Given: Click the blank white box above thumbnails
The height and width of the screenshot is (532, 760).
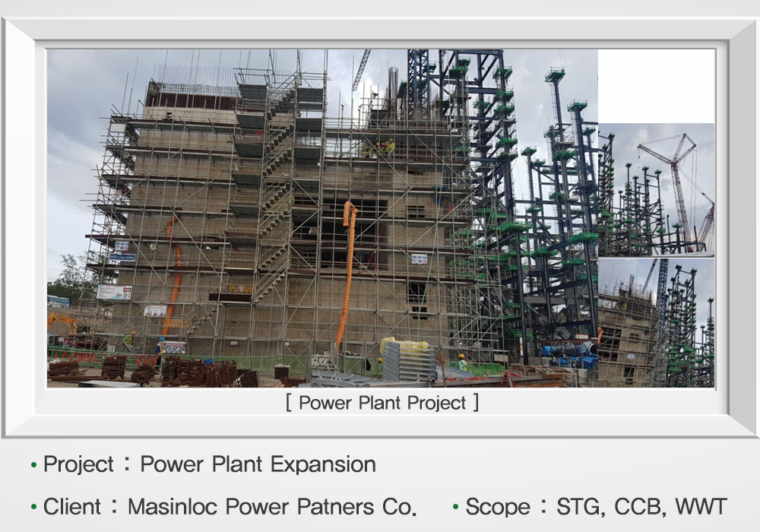Looking at the screenshot, I should 656,86.
